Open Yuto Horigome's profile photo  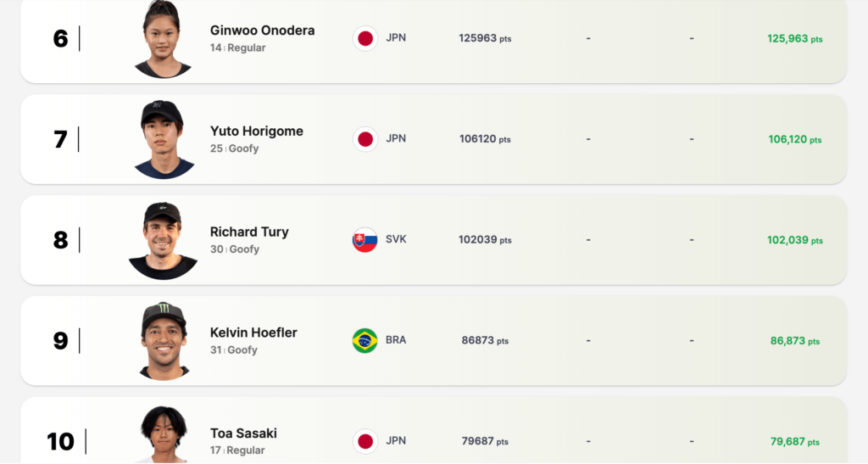[164, 140]
